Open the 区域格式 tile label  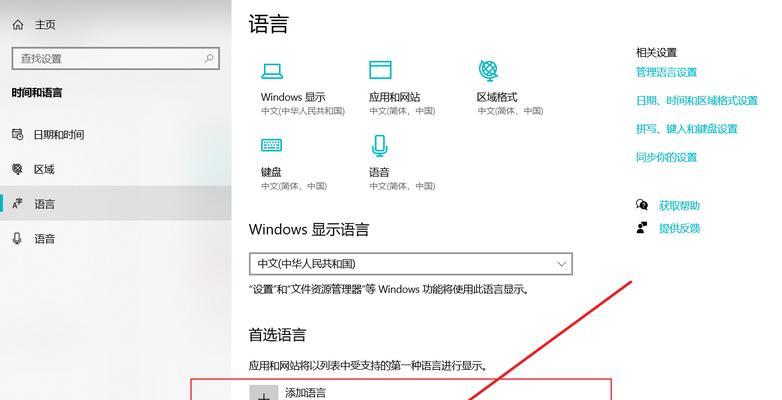[x=497, y=97]
